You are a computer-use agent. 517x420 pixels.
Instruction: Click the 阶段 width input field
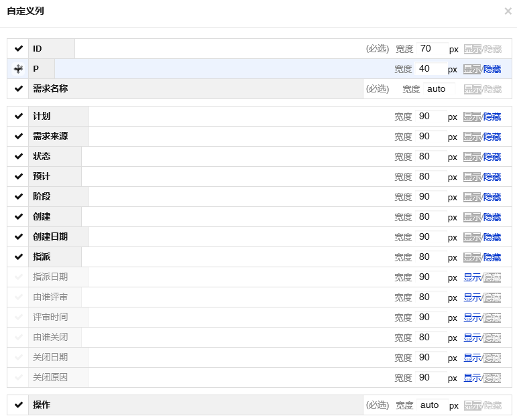431,197
